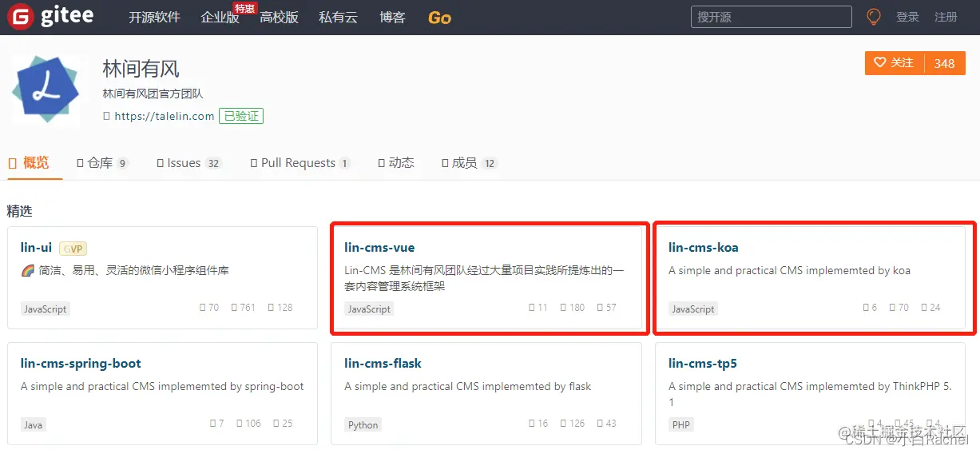The image size is (980, 454).
Task: Switch to the 仓库 tab
Action: [102, 163]
